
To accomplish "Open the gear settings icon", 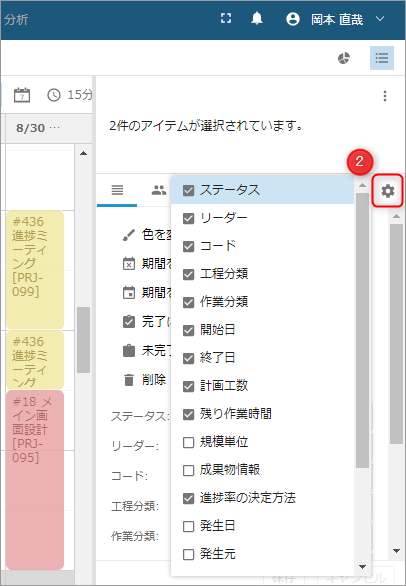I will click(388, 191).
